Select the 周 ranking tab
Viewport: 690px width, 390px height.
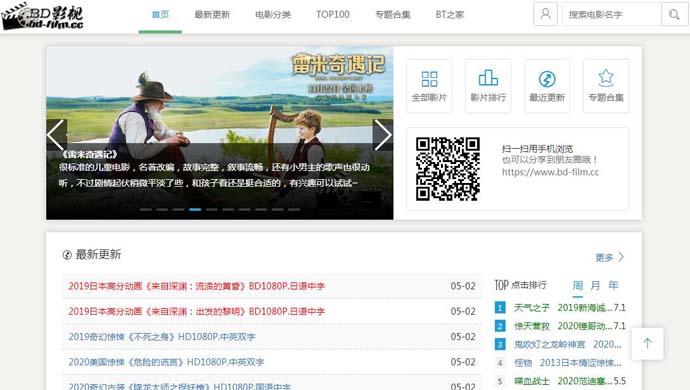(x=577, y=285)
